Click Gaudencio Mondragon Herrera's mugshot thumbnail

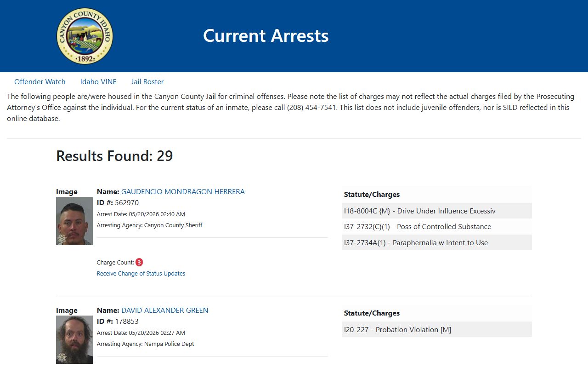pyautogui.click(x=74, y=221)
